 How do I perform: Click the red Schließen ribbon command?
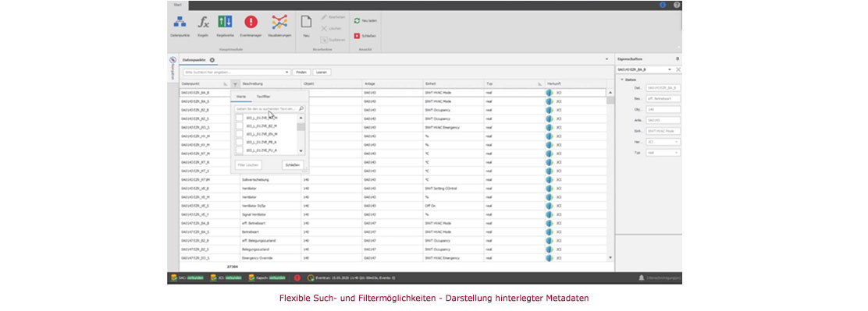coord(365,36)
